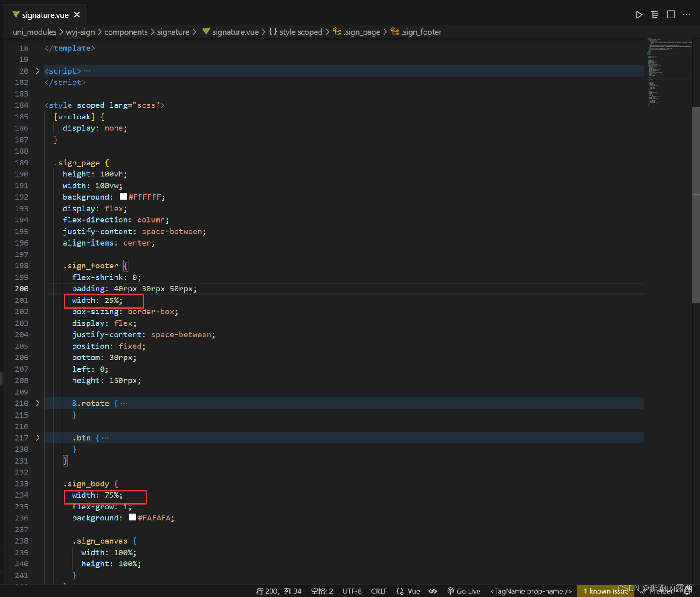Open the outline/list icon in the editor toolbar
700x597 pixels.
pyautogui.click(x=654, y=14)
